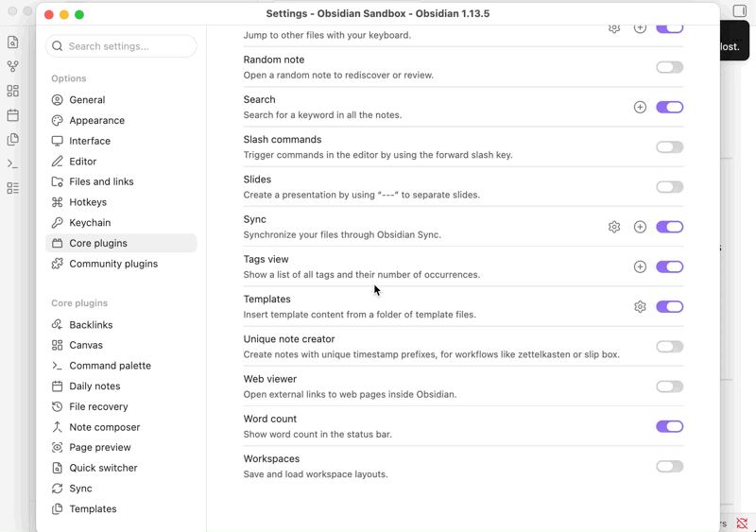Create new canvas ribbon icon in main window
This screenshot has width=756, height=532.
click(13, 91)
